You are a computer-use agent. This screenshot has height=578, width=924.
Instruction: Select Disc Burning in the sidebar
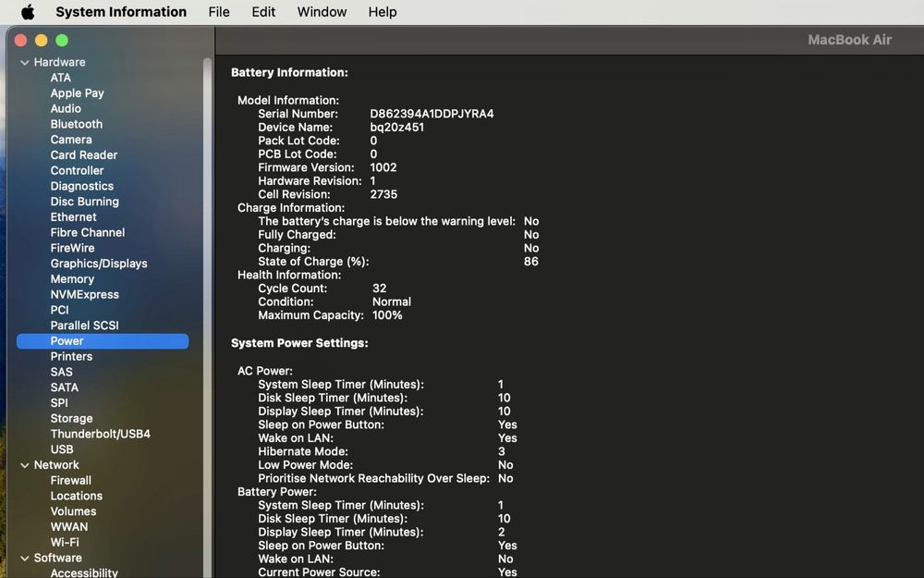pos(84,202)
